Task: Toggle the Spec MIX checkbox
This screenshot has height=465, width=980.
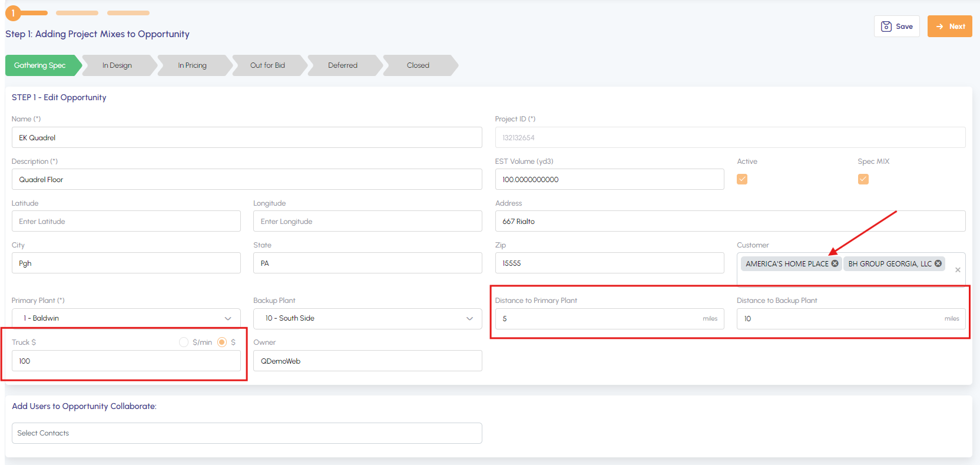Action: pos(863,179)
